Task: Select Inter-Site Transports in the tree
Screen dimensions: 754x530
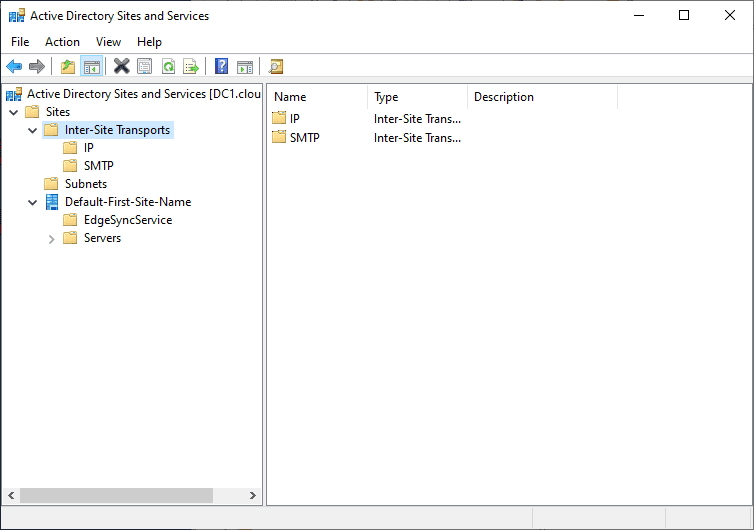Action: tap(117, 130)
